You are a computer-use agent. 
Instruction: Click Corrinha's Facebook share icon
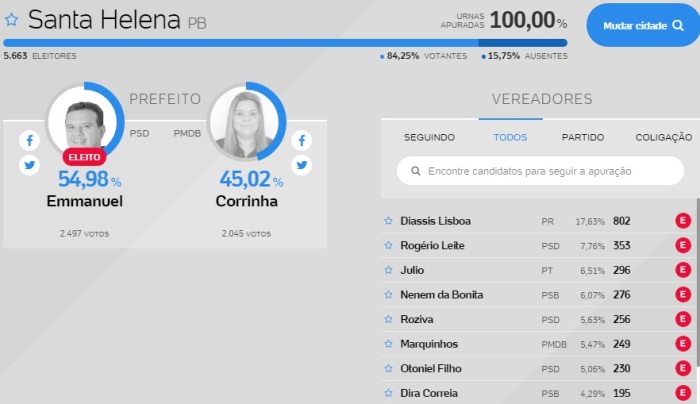click(301, 141)
